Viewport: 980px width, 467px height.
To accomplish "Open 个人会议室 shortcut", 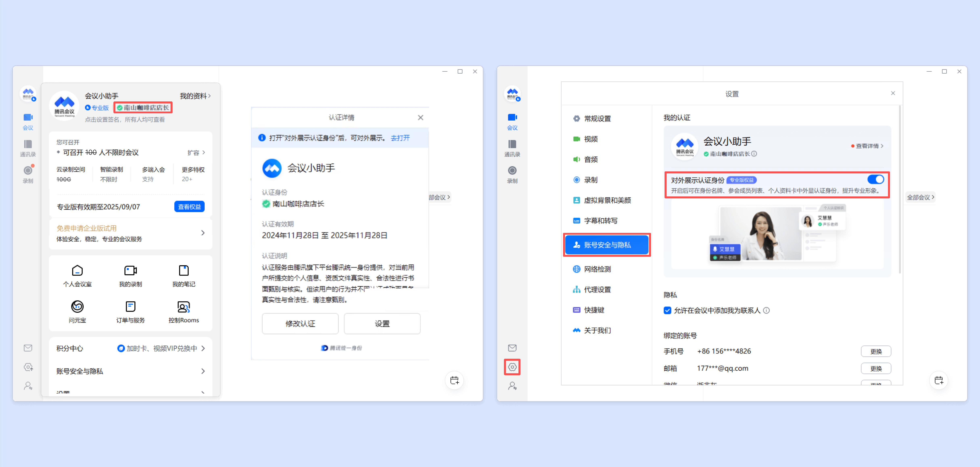I will tap(77, 276).
